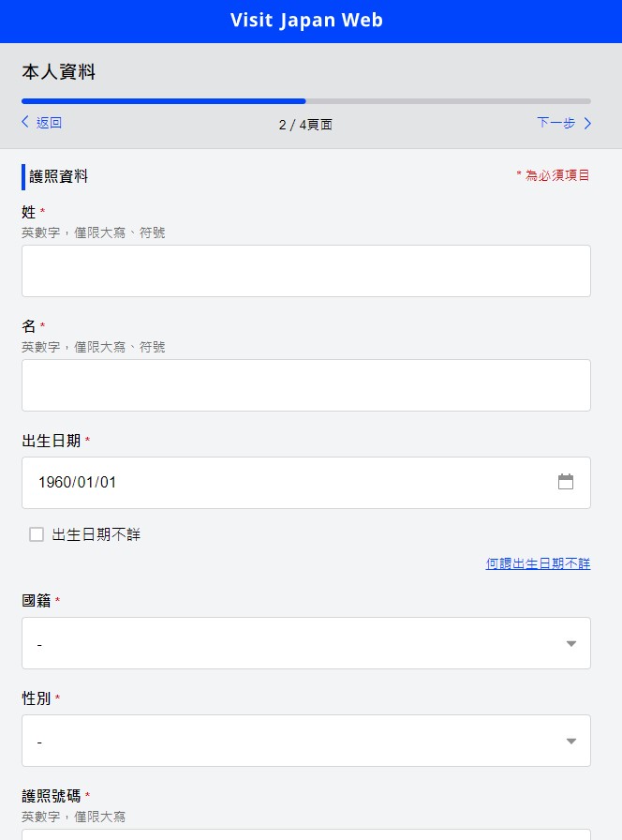Click the right chevron beside 下一步
The image size is (622, 840).
(587, 123)
